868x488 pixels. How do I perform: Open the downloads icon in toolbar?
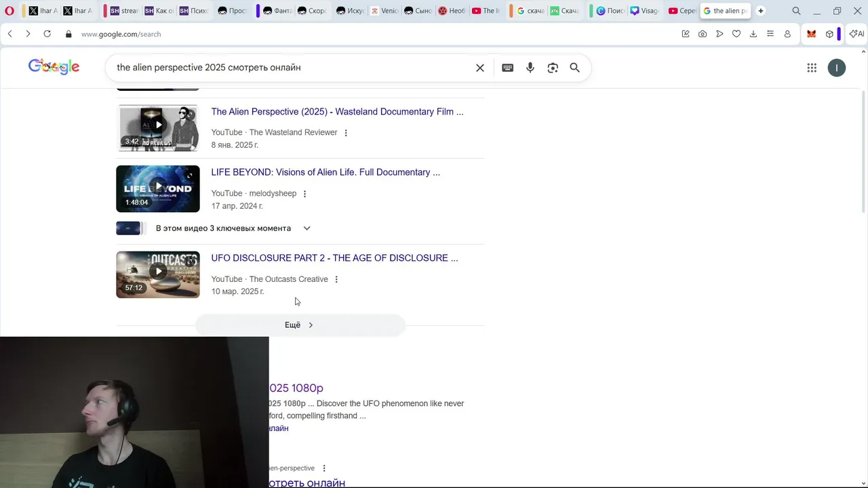click(753, 34)
